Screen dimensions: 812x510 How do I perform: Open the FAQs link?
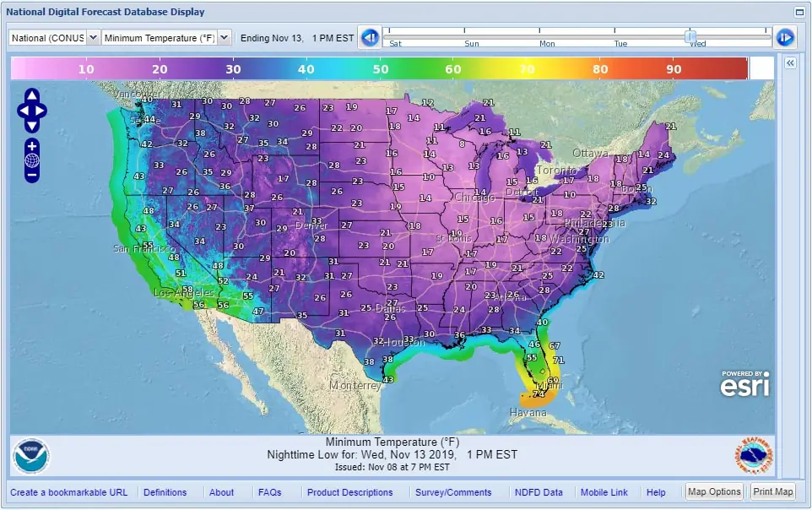(269, 492)
